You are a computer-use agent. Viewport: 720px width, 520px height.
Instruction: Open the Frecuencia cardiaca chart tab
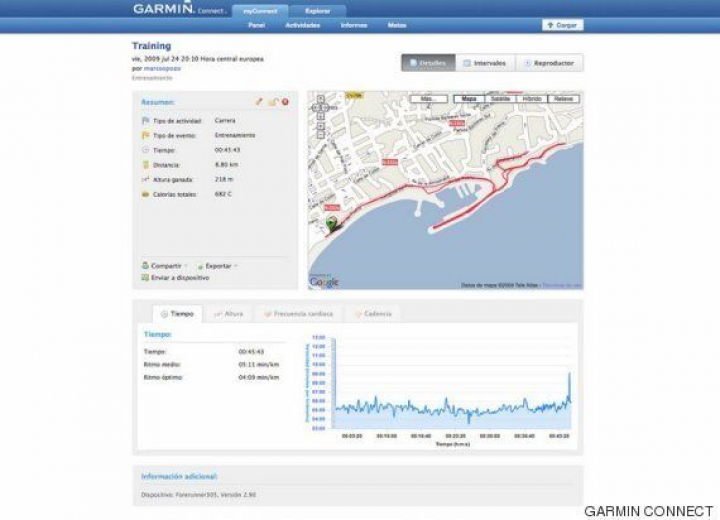298,314
